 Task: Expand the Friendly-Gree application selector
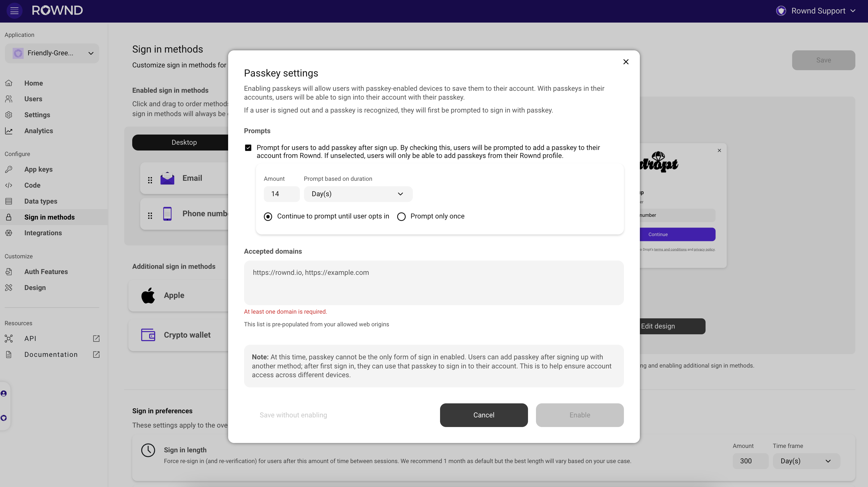pos(52,53)
